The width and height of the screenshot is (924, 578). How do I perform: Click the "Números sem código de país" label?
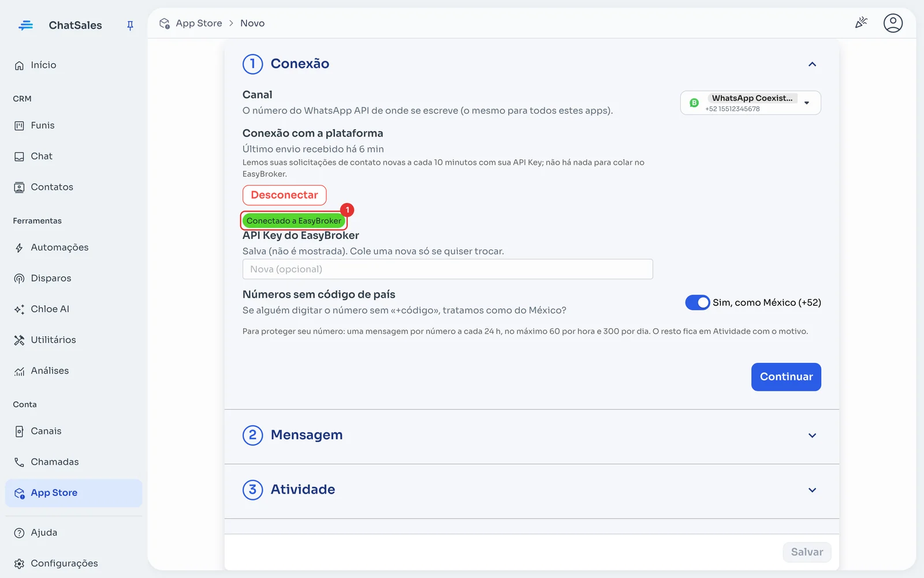click(x=319, y=294)
